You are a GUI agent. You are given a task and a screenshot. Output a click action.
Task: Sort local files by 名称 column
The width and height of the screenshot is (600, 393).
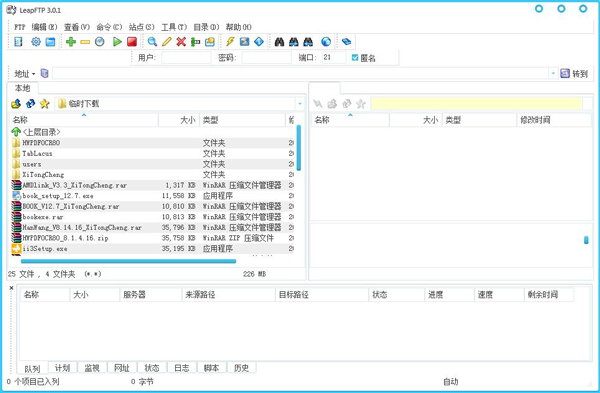[x=83, y=120]
